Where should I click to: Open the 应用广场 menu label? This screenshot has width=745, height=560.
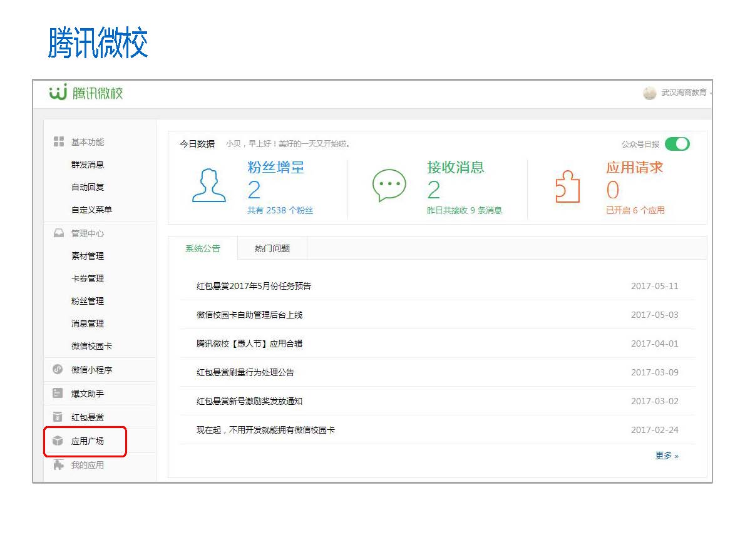click(x=88, y=441)
